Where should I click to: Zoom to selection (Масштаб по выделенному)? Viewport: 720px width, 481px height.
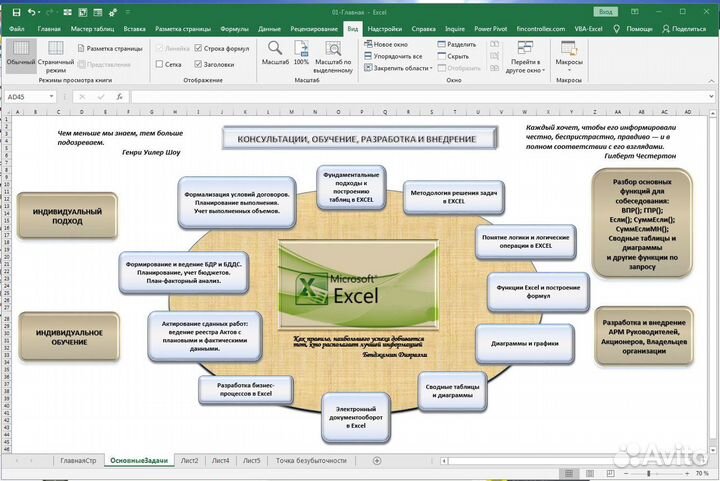coord(333,57)
